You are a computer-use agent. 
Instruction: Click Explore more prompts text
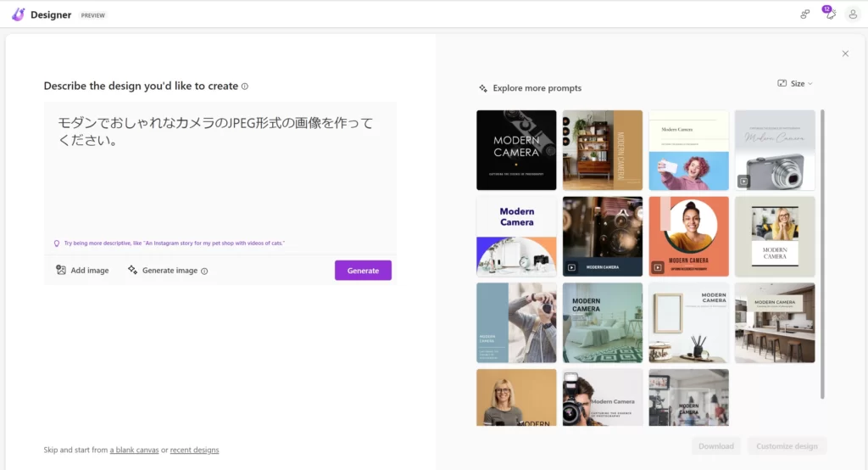pos(537,88)
